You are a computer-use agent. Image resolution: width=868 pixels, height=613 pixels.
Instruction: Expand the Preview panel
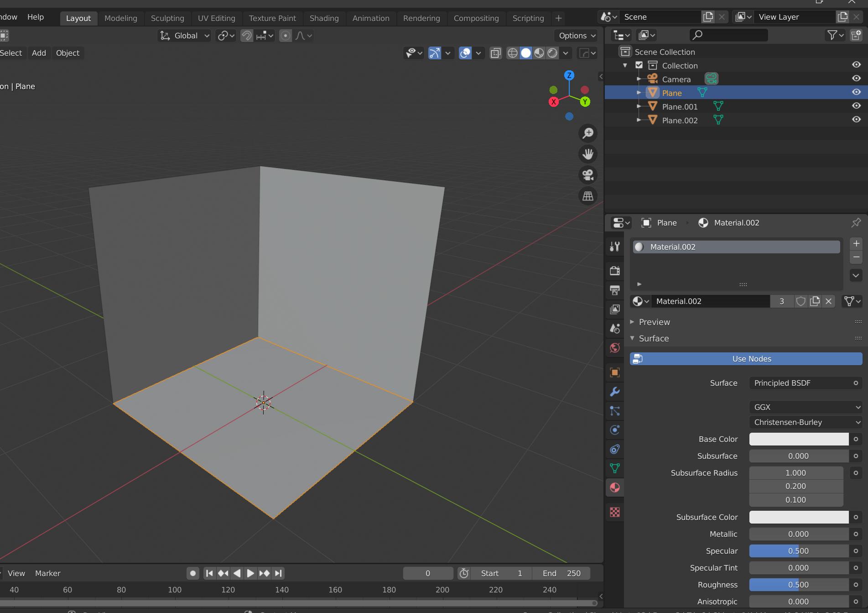655,322
